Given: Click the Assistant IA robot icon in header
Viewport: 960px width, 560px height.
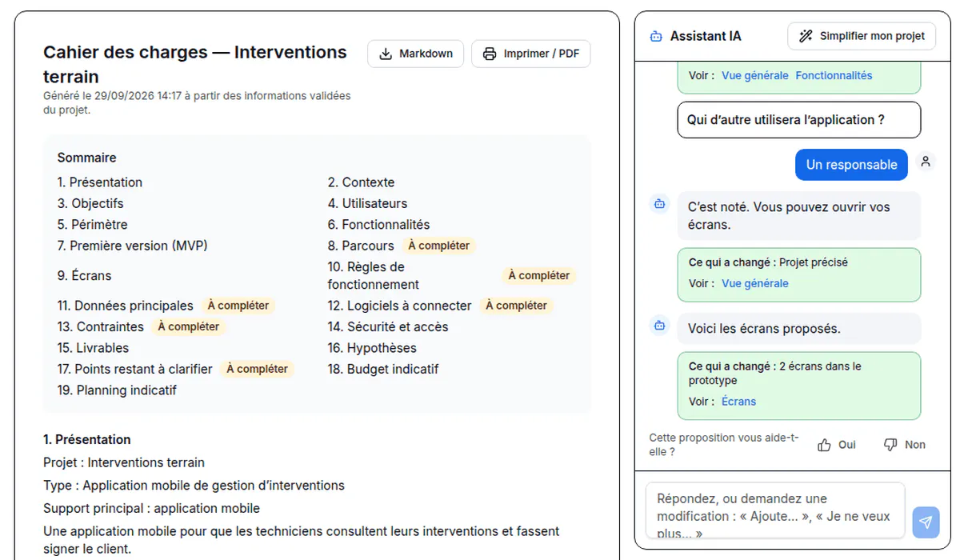Looking at the screenshot, I should coord(656,36).
